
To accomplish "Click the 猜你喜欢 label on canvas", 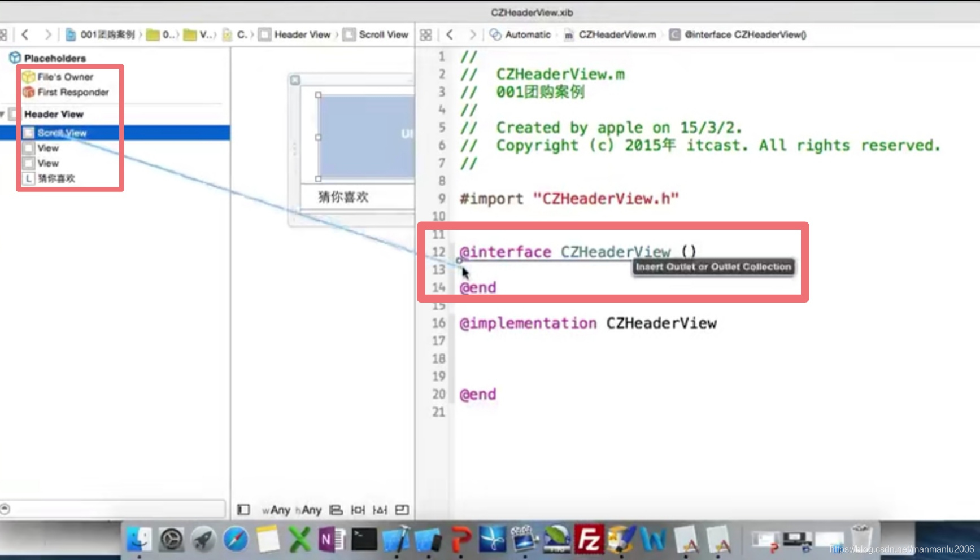I will (343, 197).
